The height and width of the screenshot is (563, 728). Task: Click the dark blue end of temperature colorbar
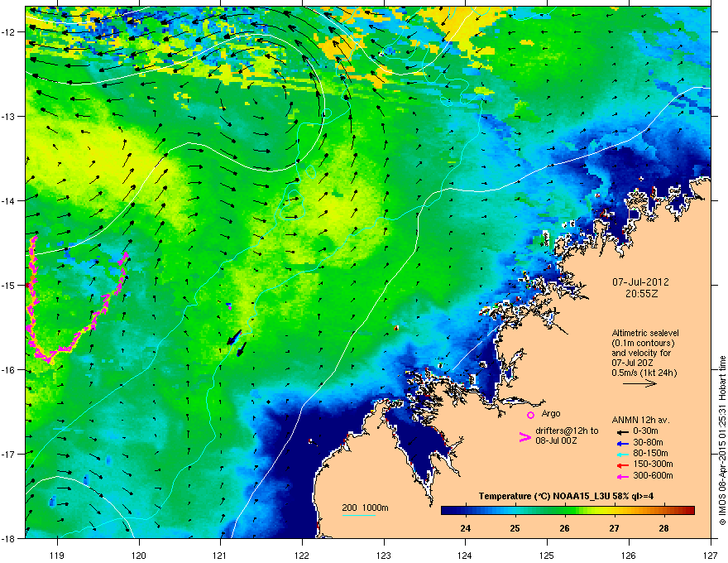pyautogui.click(x=448, y=511)
